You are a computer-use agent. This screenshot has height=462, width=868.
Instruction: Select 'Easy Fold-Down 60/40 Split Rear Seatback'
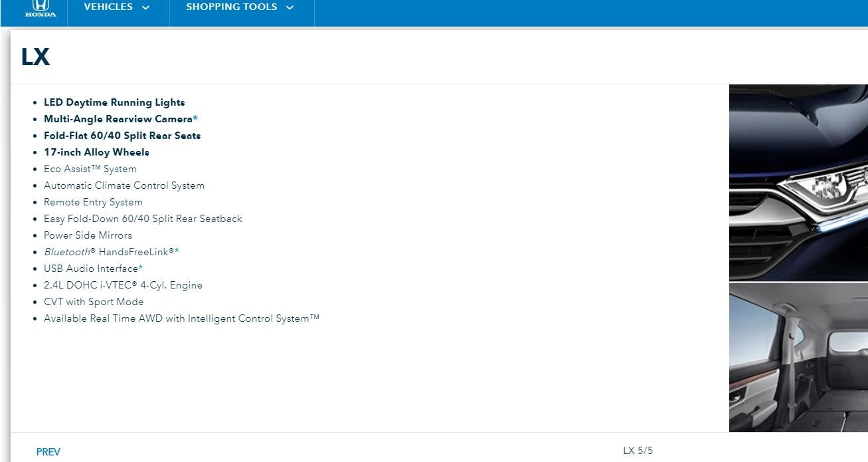coord(143,219)
